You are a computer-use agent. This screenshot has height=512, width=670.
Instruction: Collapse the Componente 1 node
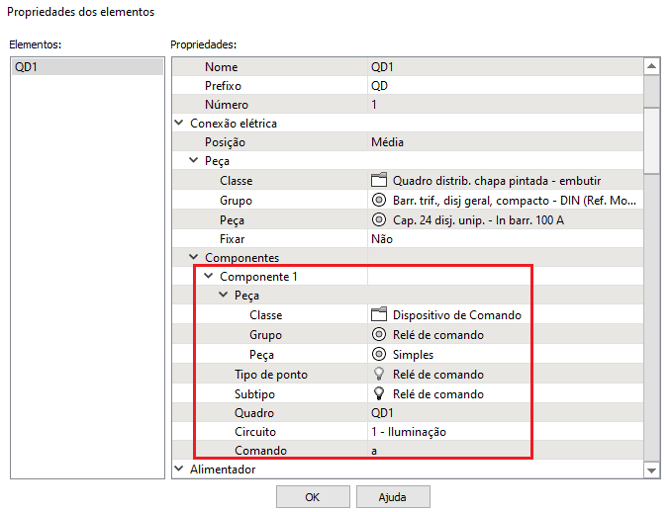pos(208,277)
